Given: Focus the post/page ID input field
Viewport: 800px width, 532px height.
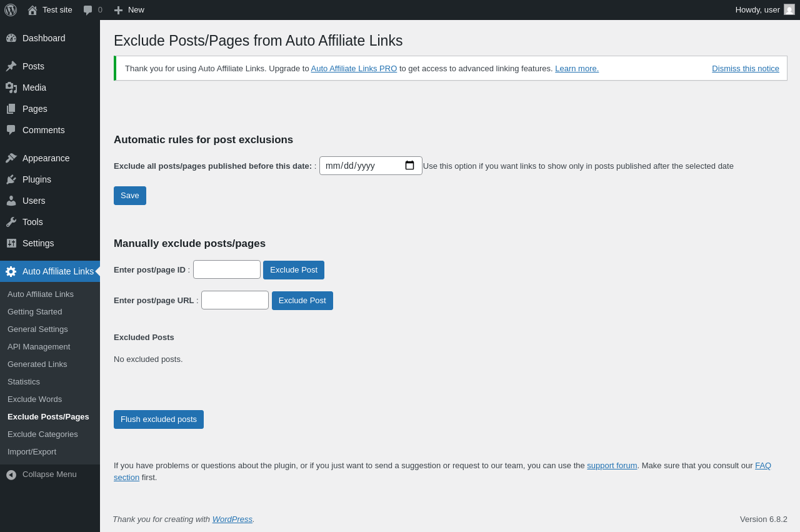Looking at the screenshot, I should click(x=227, y=269).
